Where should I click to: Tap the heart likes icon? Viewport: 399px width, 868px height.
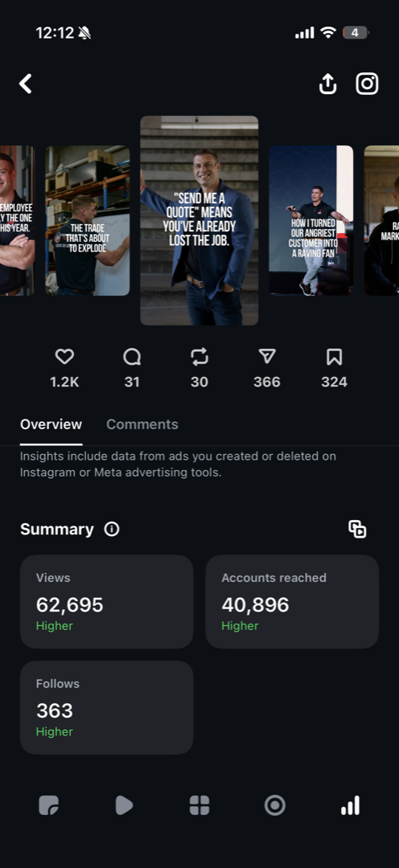coord(65,357)
